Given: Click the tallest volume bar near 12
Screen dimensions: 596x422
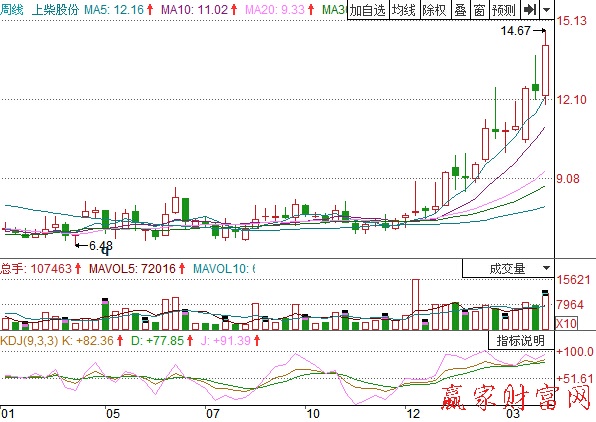Looking at the screenshot, I should 415,305.
